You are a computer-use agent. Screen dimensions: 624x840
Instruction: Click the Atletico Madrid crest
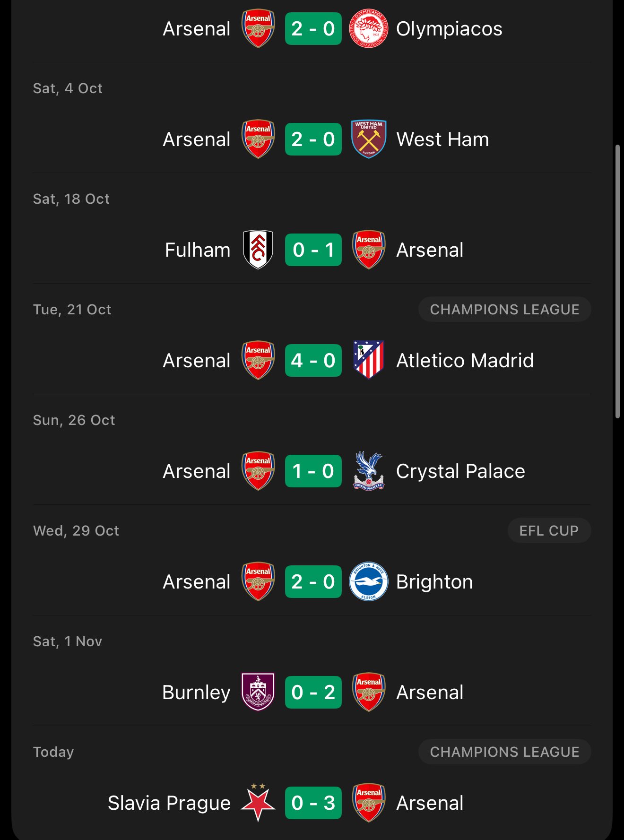click(x=369, y=360)
